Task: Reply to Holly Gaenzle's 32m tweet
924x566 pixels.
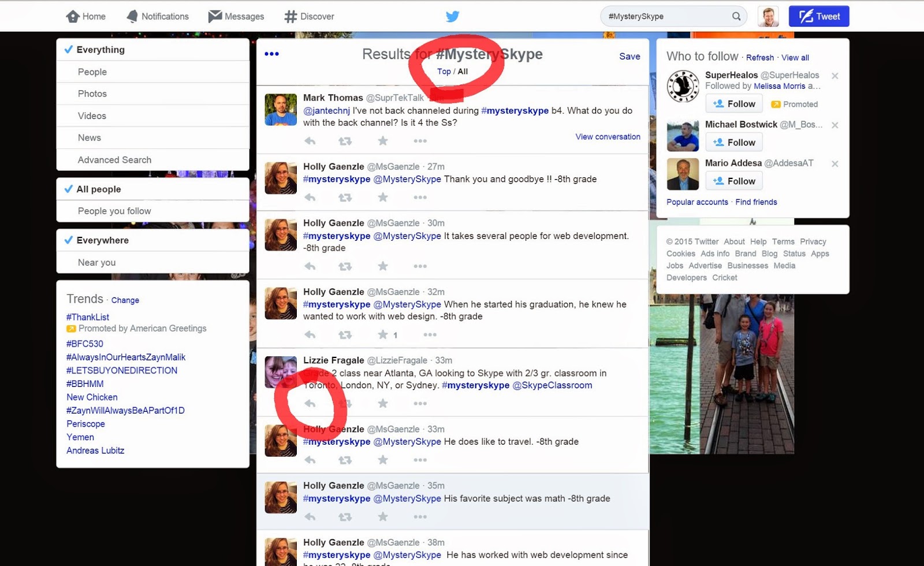Action: (x=310, y=335)
